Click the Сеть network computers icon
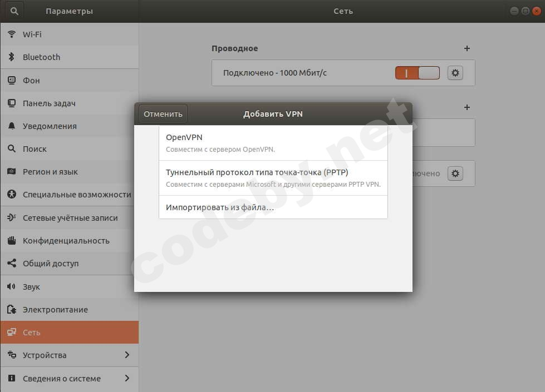Image resolution: width=545 pixels, height=392 pixels. pyautogui.click(x=12, y=332)
